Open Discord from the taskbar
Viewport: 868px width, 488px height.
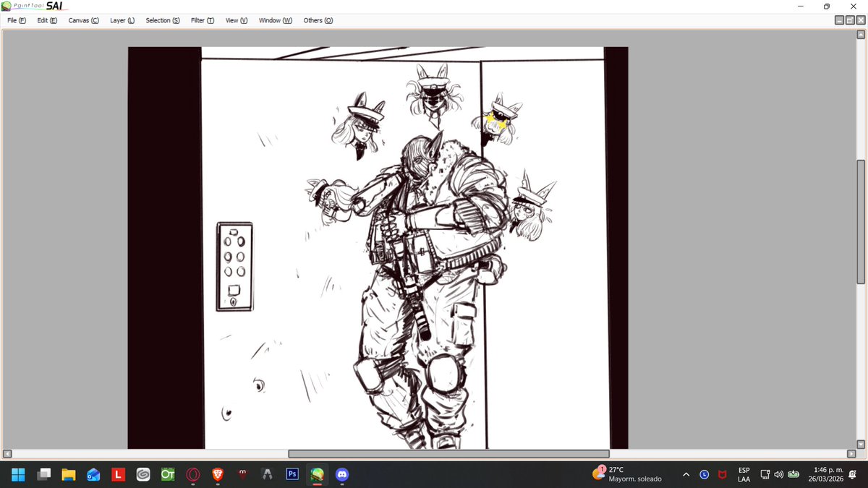341,475
